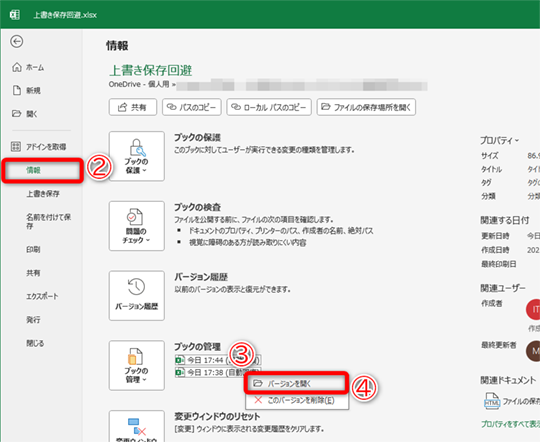The image size is (540, 442).
Task: Click the 分類 property value field
Action: click(x=533, y=196)
